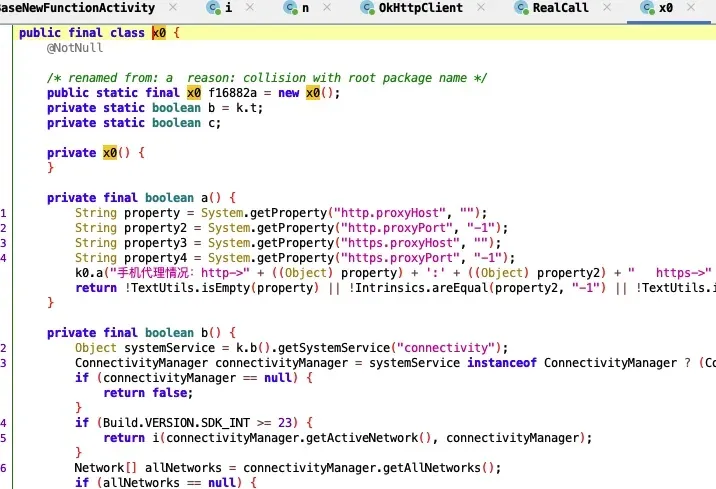Click the private x0() constructor
Screen dimensions: 716x489
click(x=95, y=153)
